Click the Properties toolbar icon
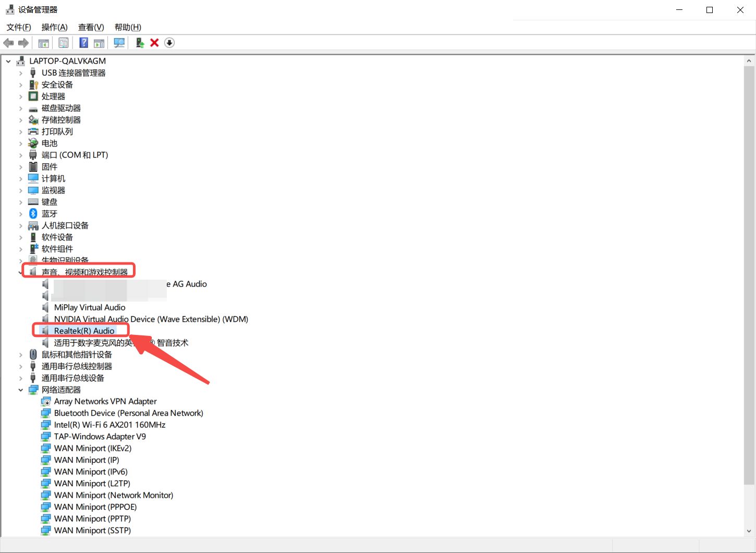 click(x=64, y=43)
